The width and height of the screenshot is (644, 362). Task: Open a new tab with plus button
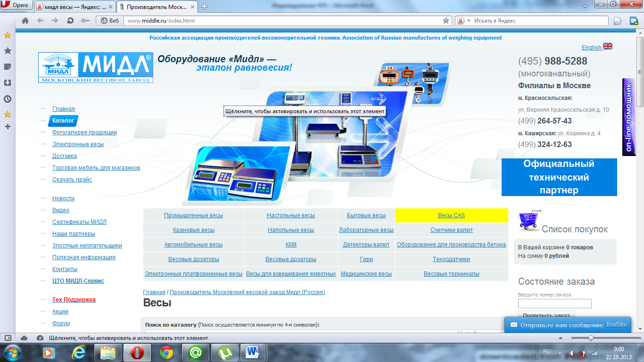(x=205, y=7)
